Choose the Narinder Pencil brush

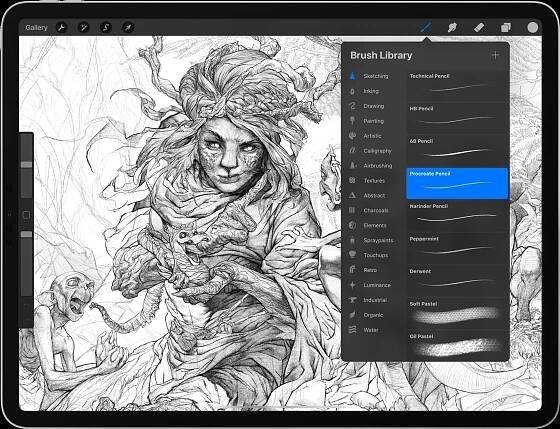pos(457,216)
